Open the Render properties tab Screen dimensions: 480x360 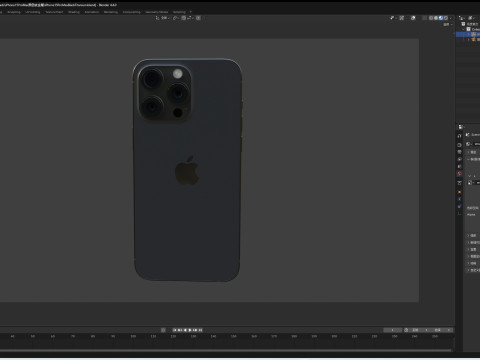459,145
